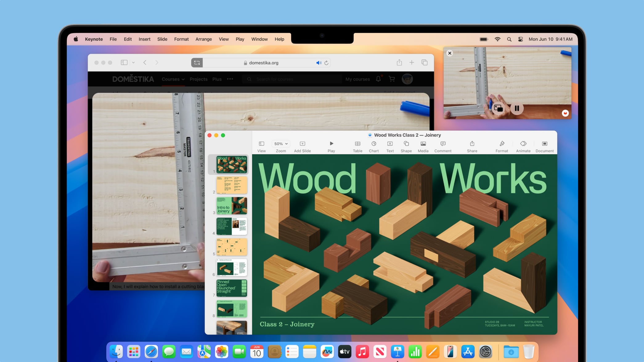This screenshot has width=644, height=362.
Task: Open My courses on Domestika
Action: coord(357,79)
